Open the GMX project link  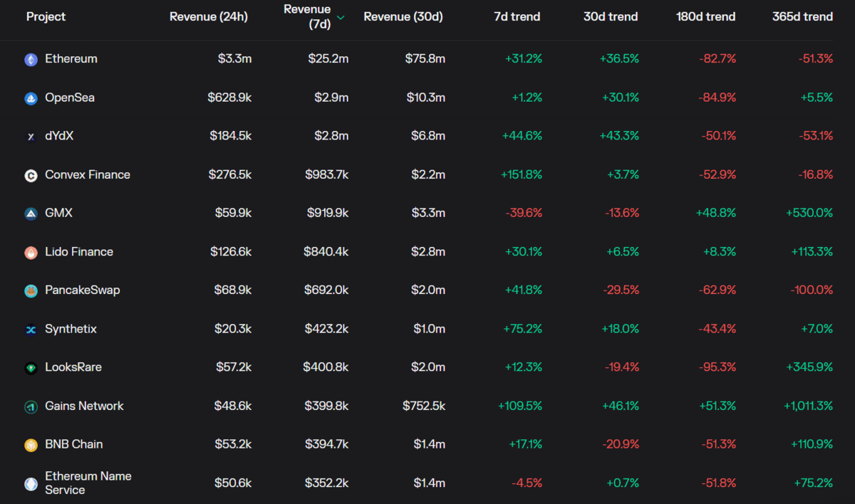58,213
